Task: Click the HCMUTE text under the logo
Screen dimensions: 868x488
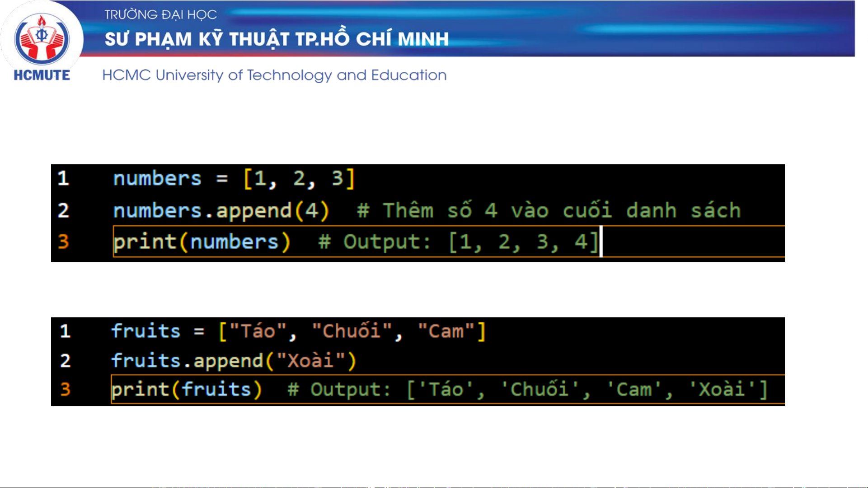Action: coord(42,75)
